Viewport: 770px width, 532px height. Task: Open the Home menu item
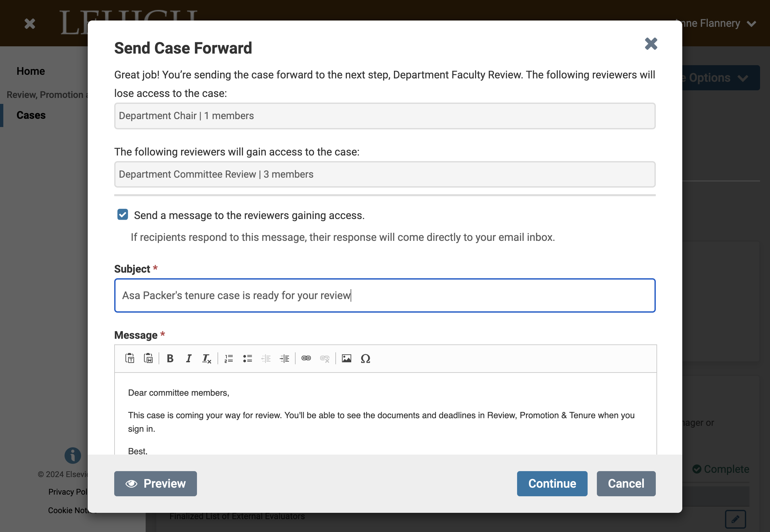coord(31,71)
